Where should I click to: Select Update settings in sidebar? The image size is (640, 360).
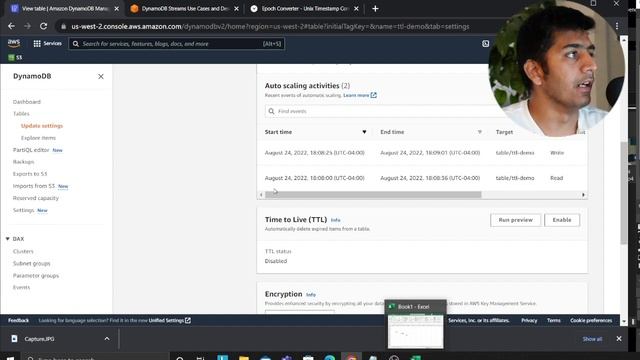pyautogui.click(x=42, y=126)
